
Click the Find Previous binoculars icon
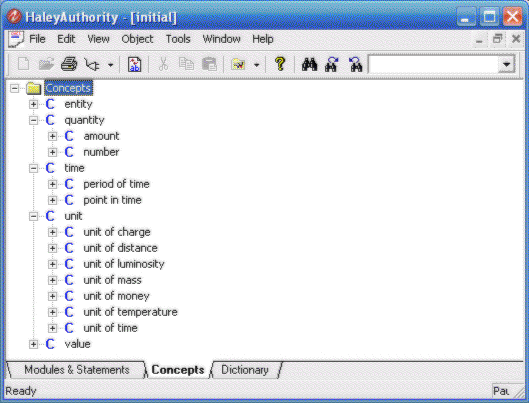point(355,64)
